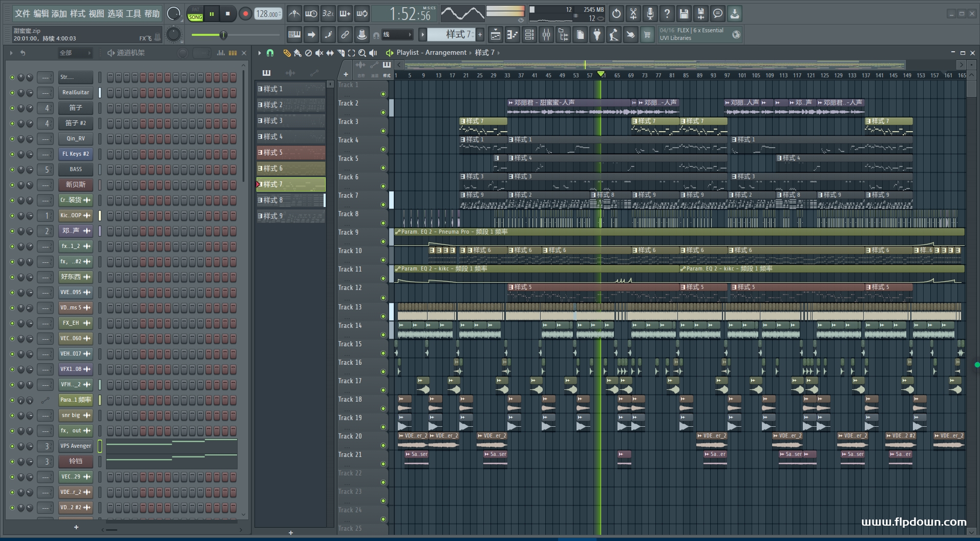Open playlist options menu arrow

coord(260,53)
